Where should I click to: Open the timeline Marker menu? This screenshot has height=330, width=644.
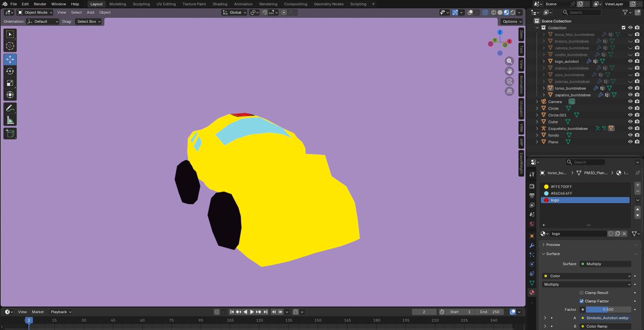click(38, 312)
